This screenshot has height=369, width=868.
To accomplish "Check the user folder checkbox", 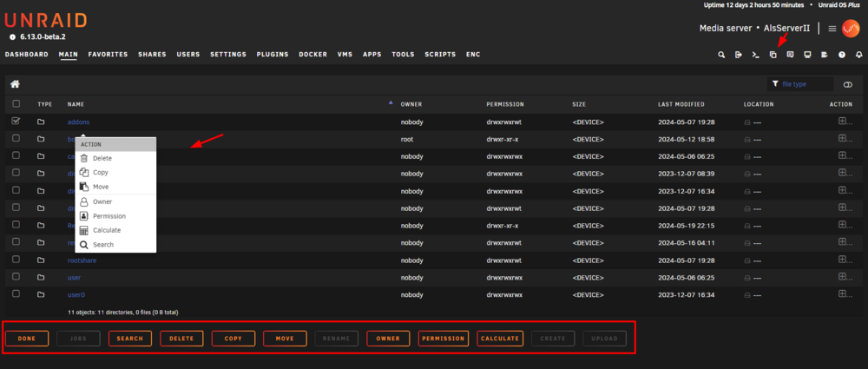I will 16,276.
